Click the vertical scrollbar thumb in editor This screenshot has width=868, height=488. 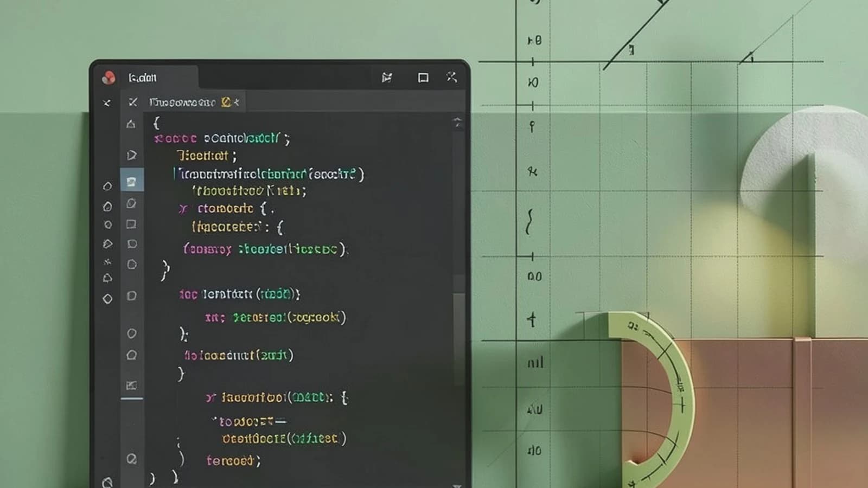coord(459,339)
